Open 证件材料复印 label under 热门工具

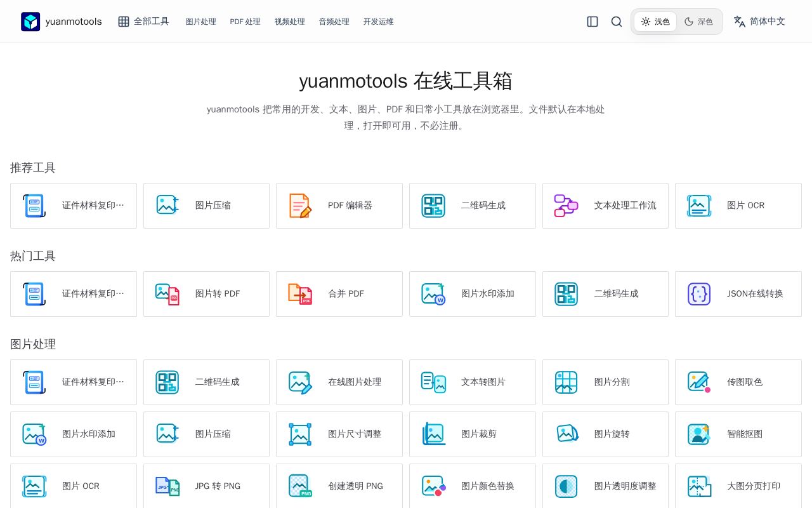point(93,294)
